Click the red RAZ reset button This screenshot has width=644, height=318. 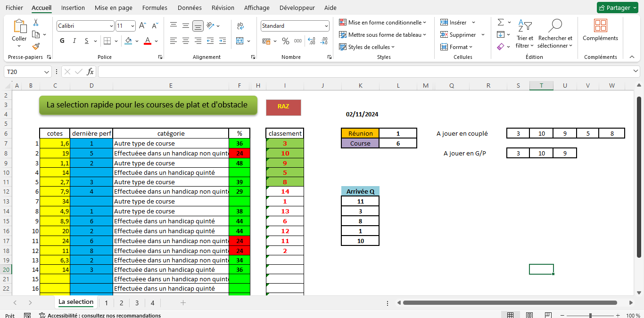tap(283, 107)
